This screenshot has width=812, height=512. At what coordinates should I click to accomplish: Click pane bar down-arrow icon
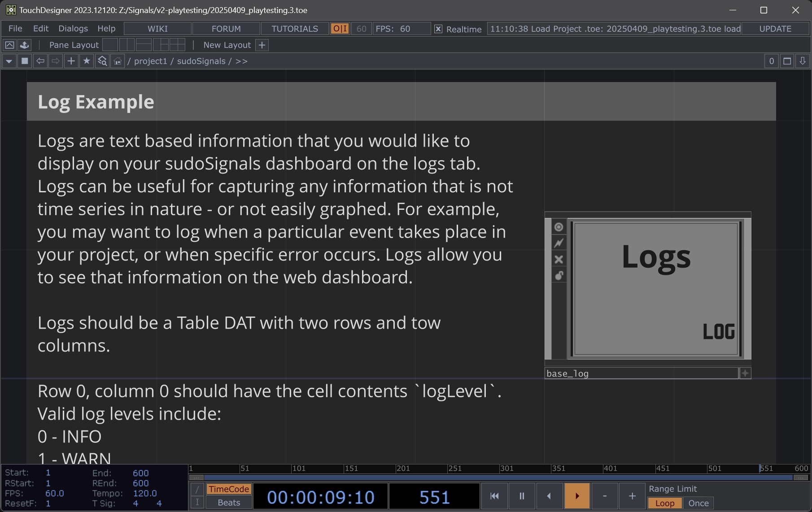point(803,61)
